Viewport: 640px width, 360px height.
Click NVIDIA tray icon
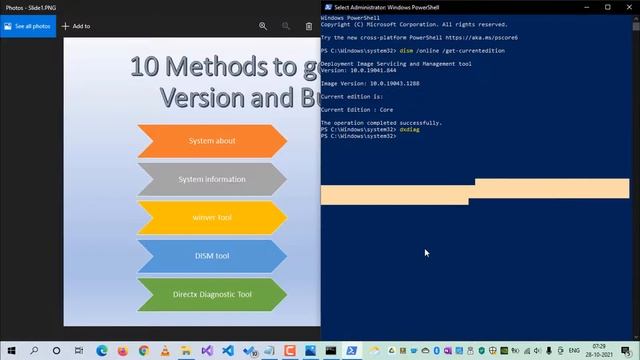[504, 351]
